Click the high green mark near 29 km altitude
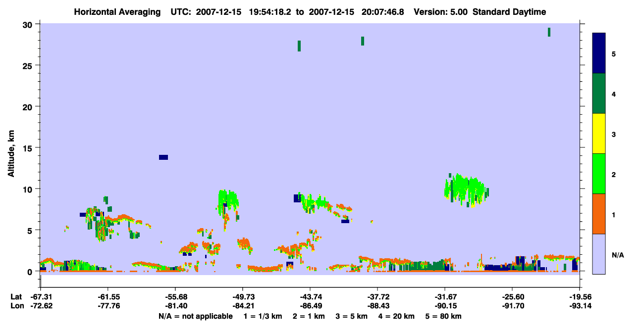644x330 pixels. coord(549,32)
